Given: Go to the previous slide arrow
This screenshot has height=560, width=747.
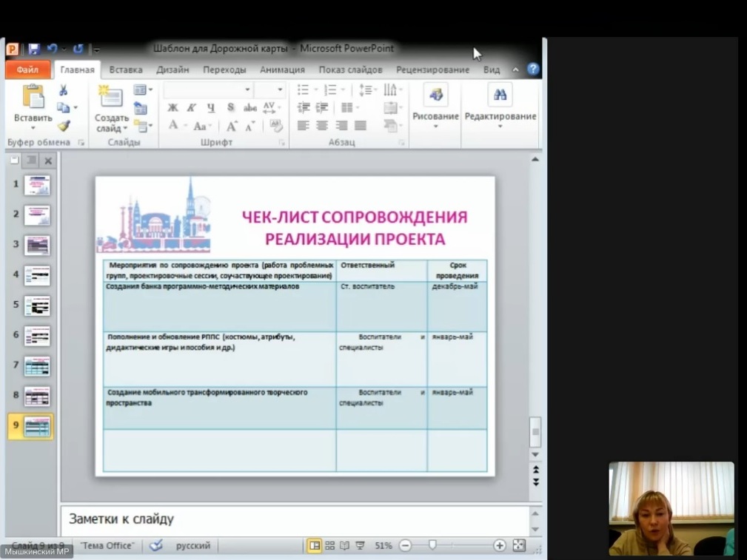Looking at the screenshot, I should point(536,470).
